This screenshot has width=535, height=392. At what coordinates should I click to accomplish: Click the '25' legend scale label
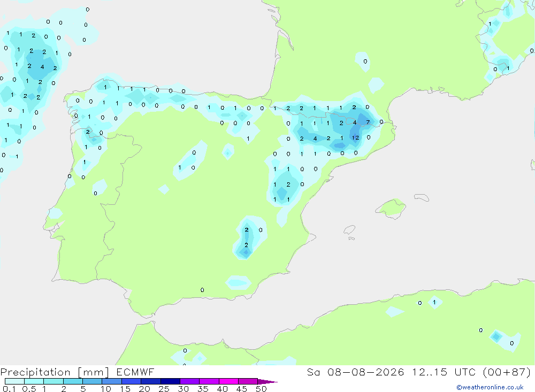coord(164,389)
